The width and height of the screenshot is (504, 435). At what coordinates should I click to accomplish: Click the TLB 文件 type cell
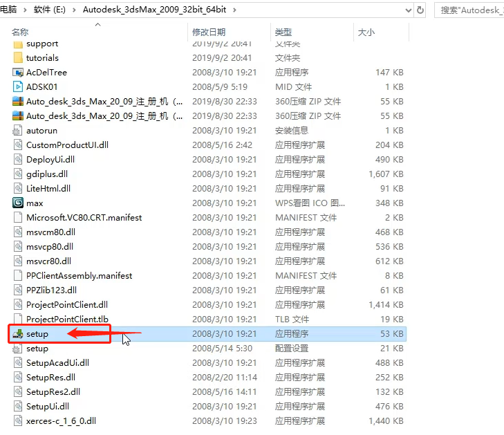(292, 320)
